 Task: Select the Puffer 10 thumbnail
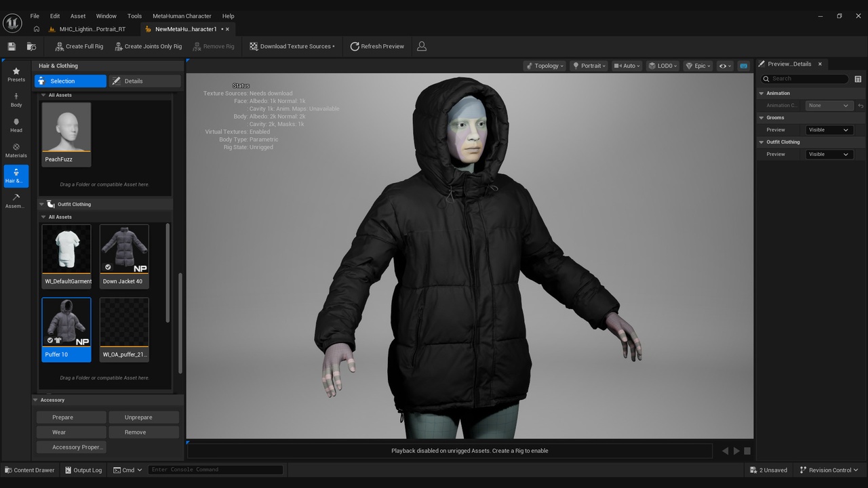[x=66, y=329]
